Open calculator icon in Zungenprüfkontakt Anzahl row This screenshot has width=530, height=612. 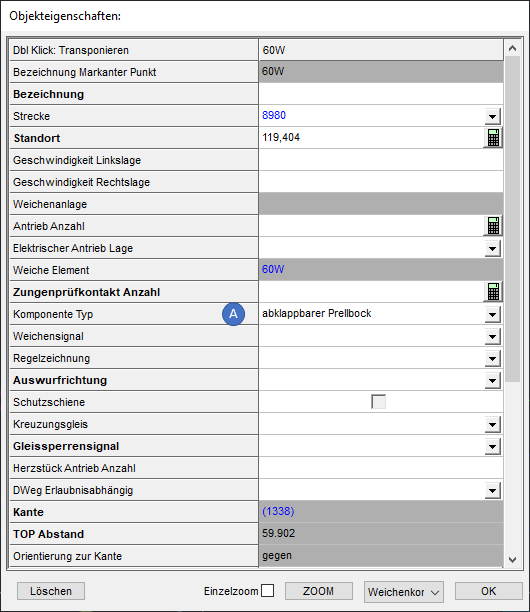click(x=493, y=292)
